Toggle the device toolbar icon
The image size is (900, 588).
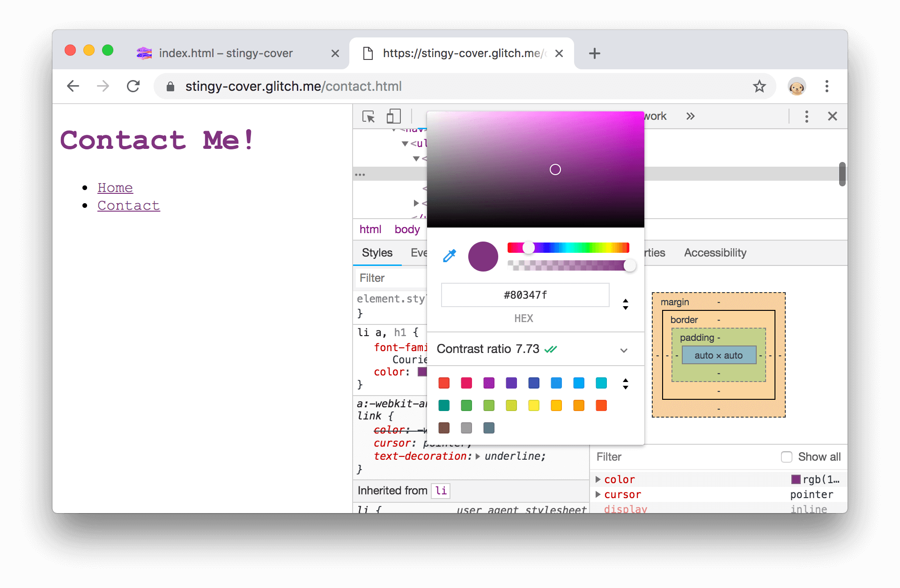(393, 116)
